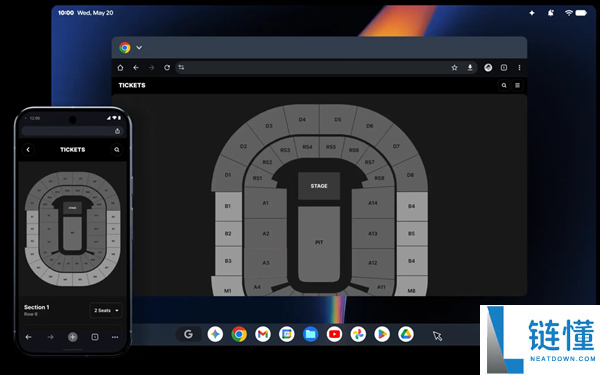Pick section RS7 on the desktop seat map

[x=369, y=162]
